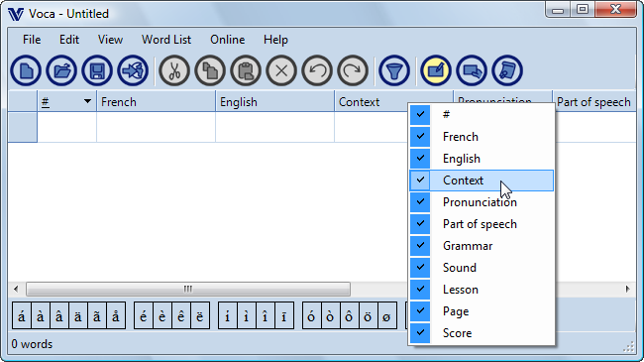Image resolution: width=644 pixels, height=362 pixels.
Task: Open the Help menu
Action: click(275, 40)
